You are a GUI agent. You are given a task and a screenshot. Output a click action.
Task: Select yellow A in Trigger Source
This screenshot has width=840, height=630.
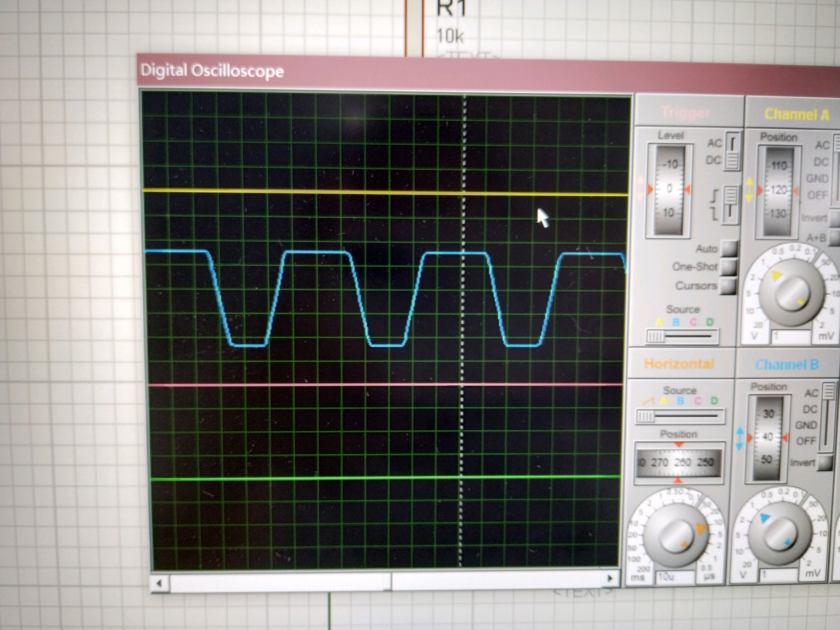click(660, 322)
